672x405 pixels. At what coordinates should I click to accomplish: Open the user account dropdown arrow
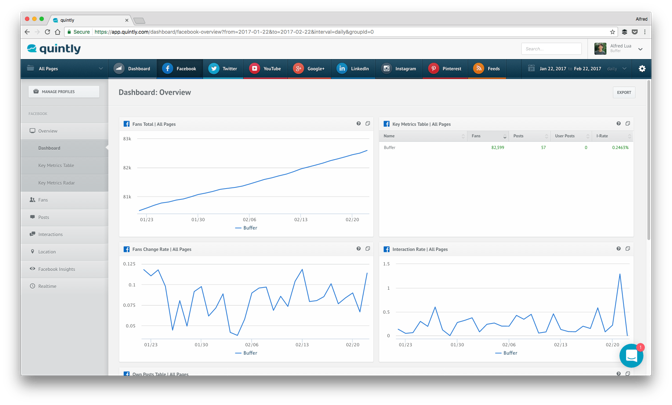coord(640,49)
